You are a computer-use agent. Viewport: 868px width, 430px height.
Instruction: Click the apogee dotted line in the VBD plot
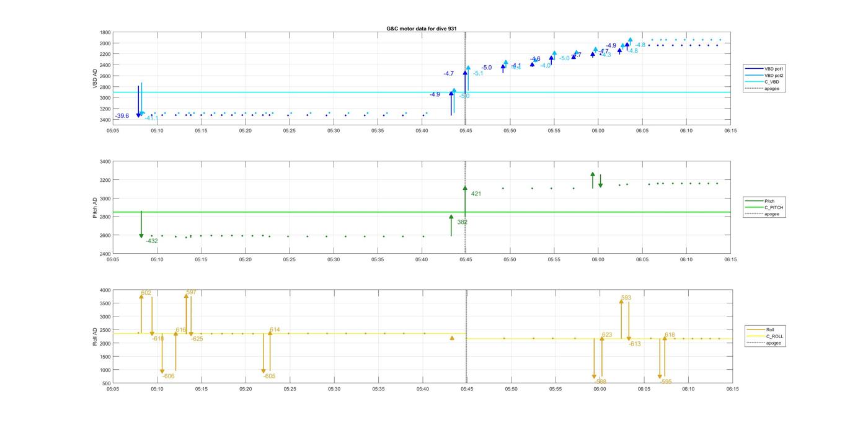pos(466,78)
